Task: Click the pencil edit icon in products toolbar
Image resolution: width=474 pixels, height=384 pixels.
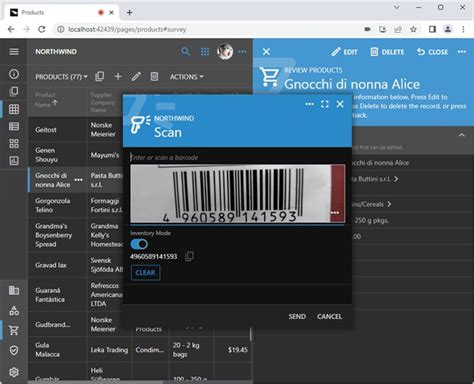Action: (136, 77)
